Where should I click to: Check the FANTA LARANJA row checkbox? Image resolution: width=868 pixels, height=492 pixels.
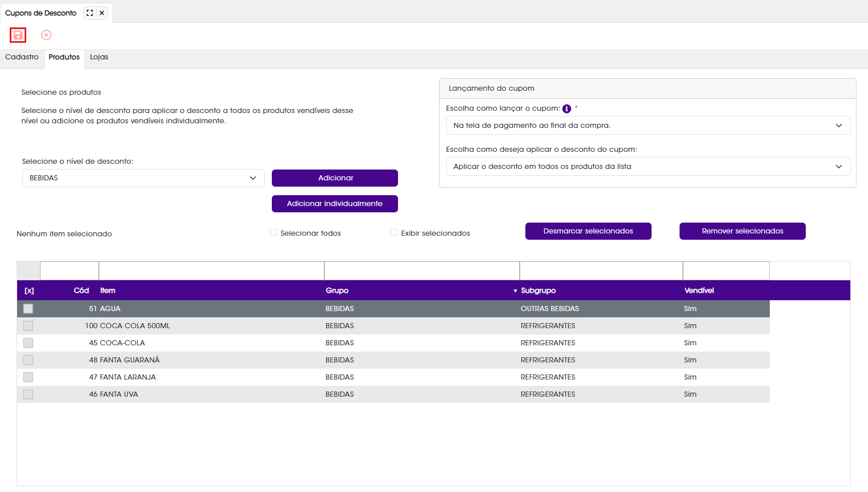coord(28,377)
